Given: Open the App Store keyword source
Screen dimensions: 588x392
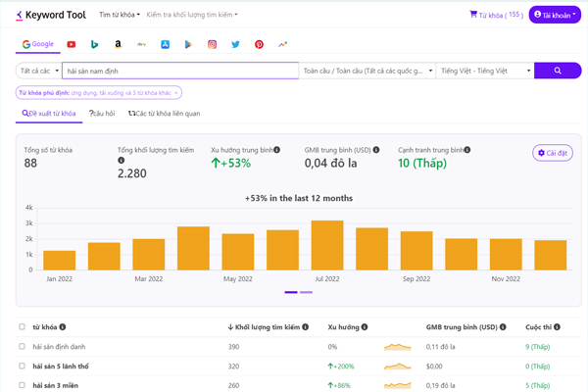Looking at the screenshot, I should tap(165, 44).
